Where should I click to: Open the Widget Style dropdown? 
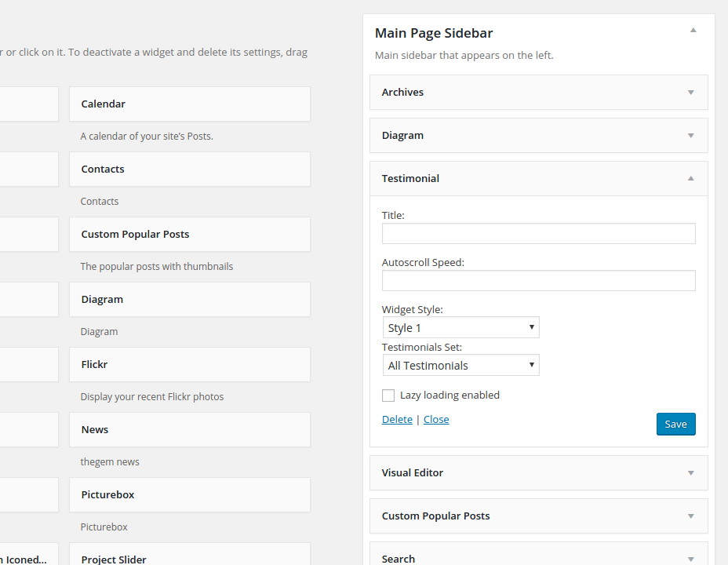[x=460, y=328]
